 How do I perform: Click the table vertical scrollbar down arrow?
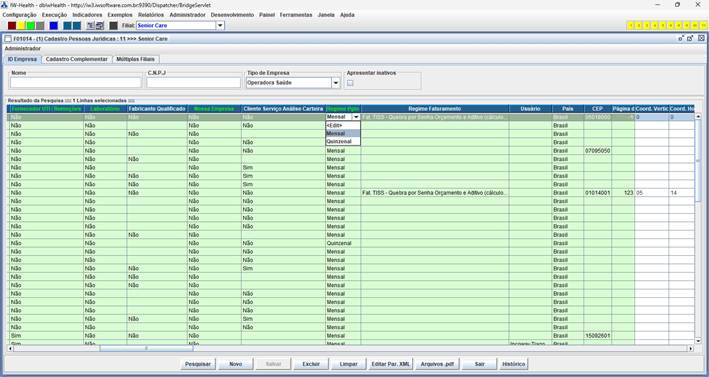click(698, 341)
